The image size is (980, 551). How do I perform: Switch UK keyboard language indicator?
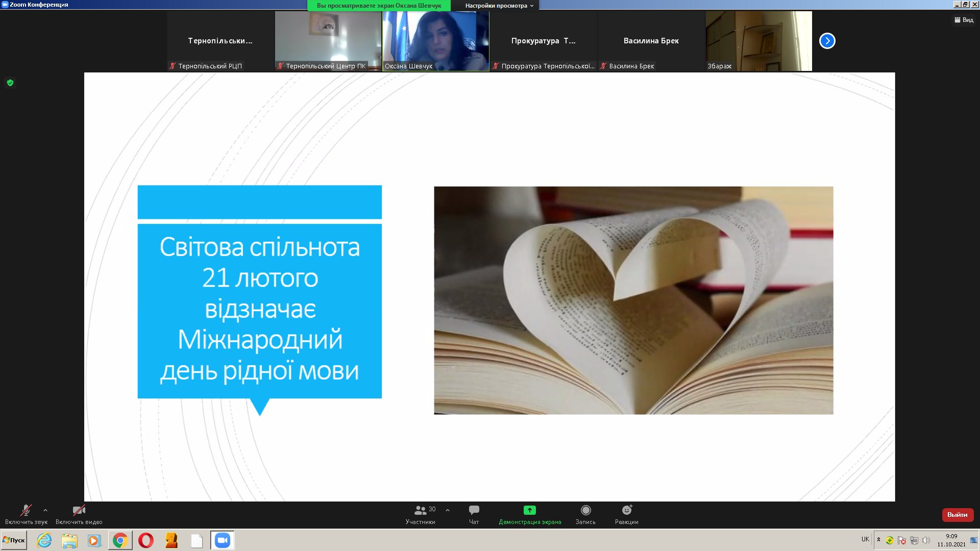coord(865,539)
